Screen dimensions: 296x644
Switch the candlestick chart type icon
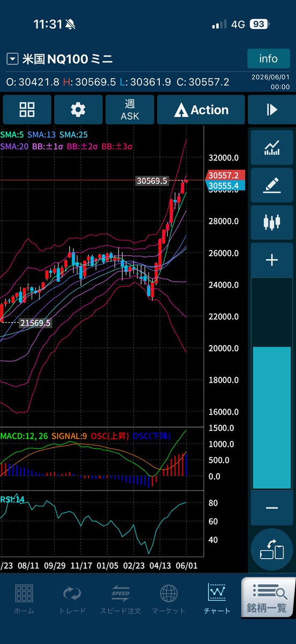click(272, 222)
